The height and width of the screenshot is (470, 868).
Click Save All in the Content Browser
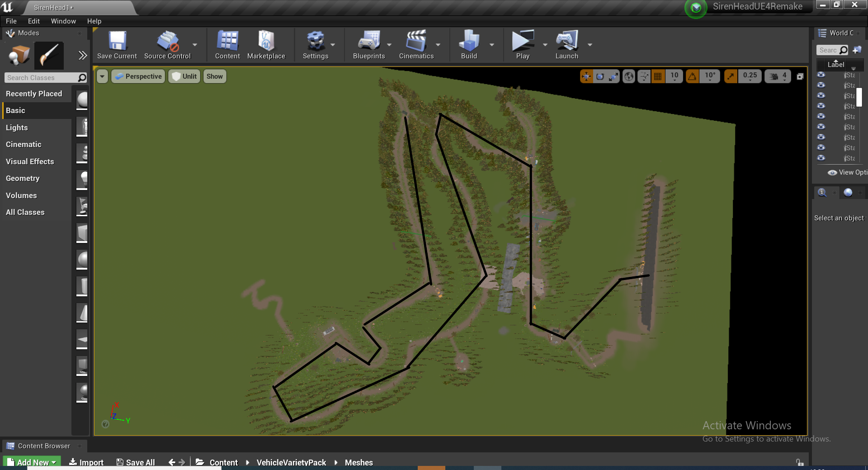135,462
